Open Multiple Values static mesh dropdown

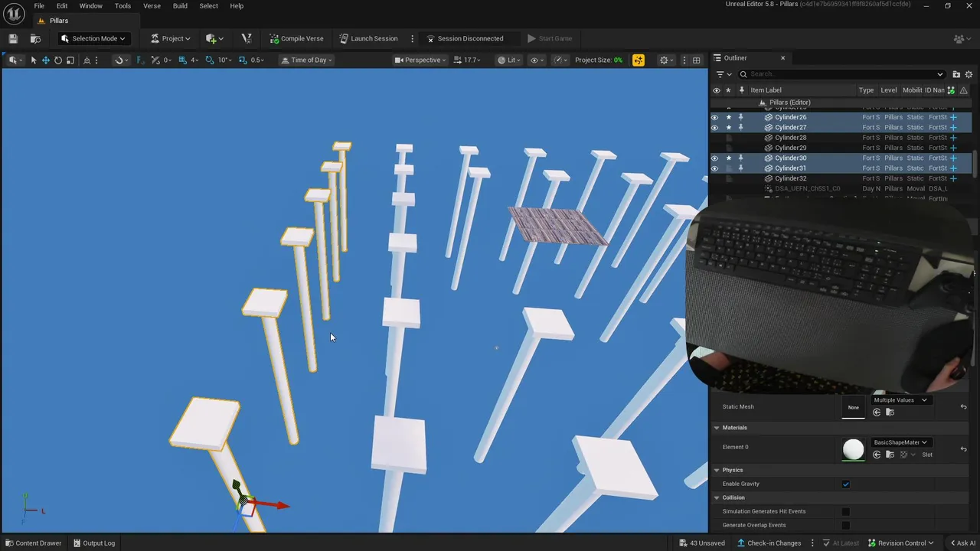900,400
